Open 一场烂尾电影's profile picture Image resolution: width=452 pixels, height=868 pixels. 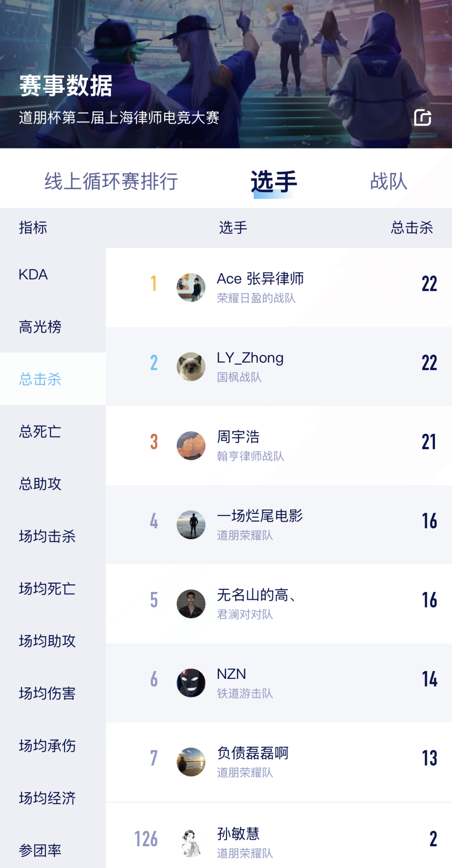[x=191, y=525]
